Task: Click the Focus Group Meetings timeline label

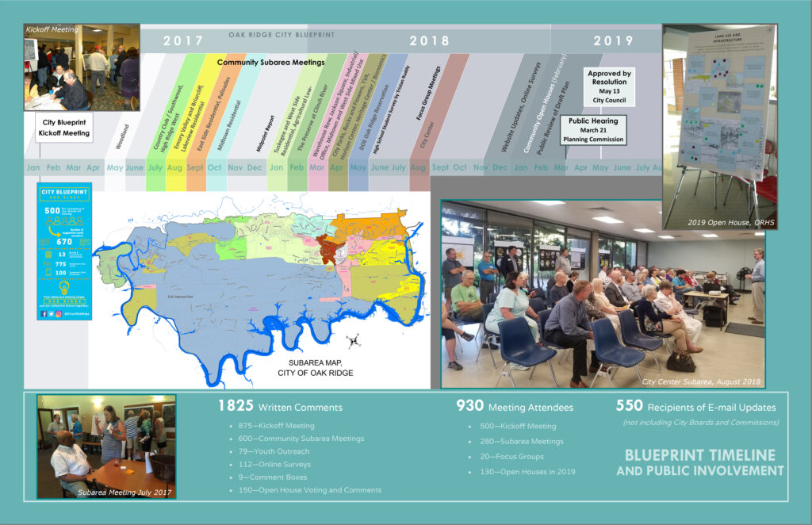Action: tap(428, 94)
